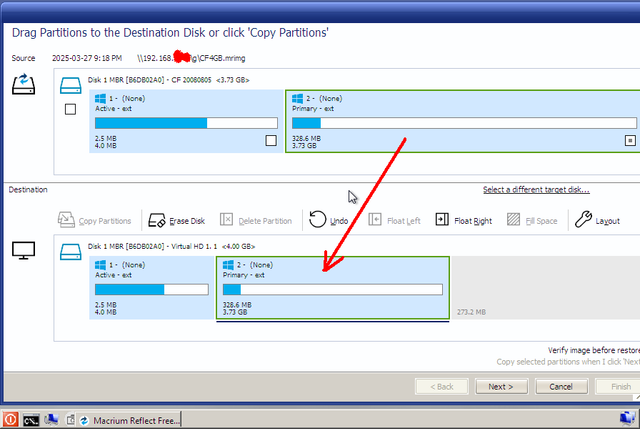This screenshot has width=640, height=429.
Task: Click the Undo label
Action: (x=339, y=221)
